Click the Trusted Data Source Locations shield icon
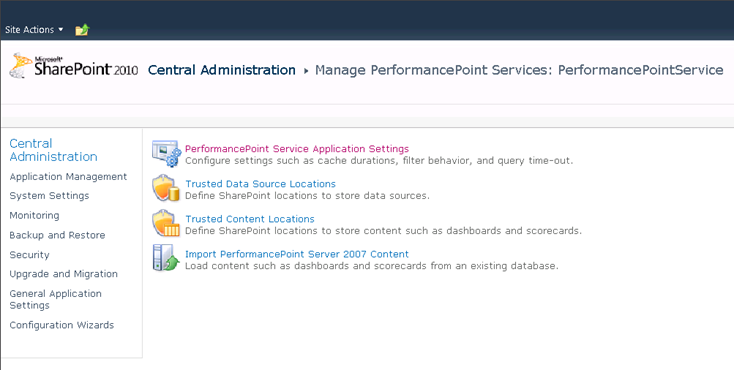The image size is (734, 370). point(166,188)
